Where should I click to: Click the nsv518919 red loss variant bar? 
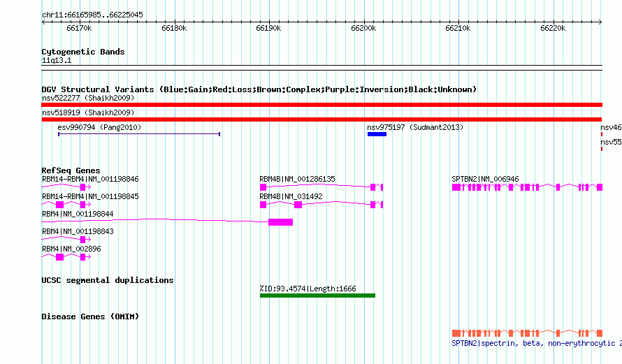pyautogui.click(x=321, y=119)
